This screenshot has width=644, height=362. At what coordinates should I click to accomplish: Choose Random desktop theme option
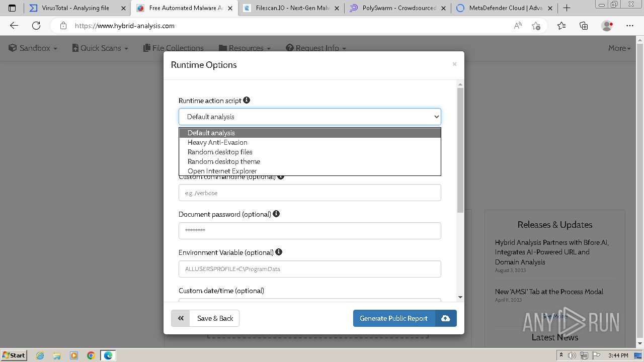(224, 161)
